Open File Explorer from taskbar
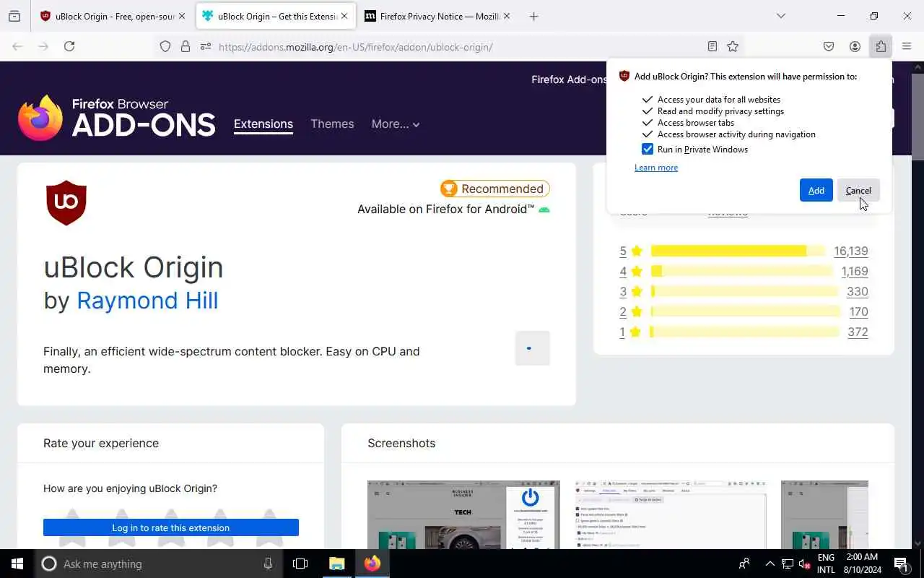The height and width of the screenshot is (578, 924). 337,564
